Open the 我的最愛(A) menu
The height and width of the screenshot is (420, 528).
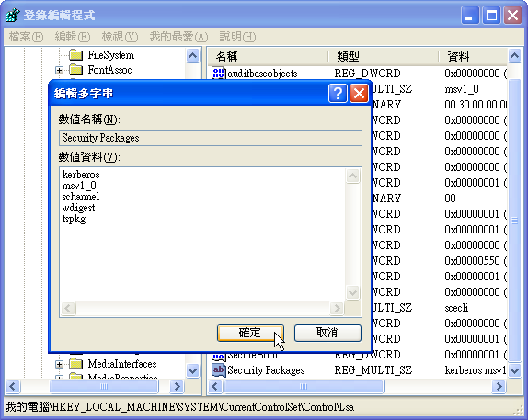pos(178,37)
